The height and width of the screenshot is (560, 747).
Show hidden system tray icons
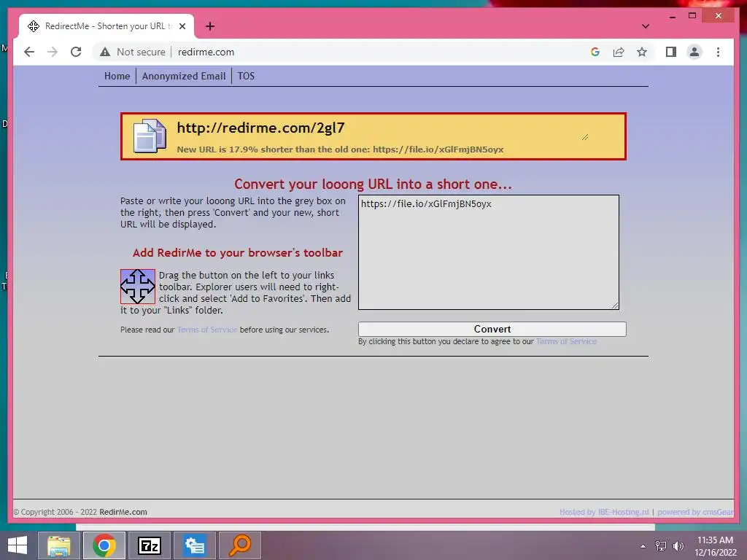tap(643, 546)
